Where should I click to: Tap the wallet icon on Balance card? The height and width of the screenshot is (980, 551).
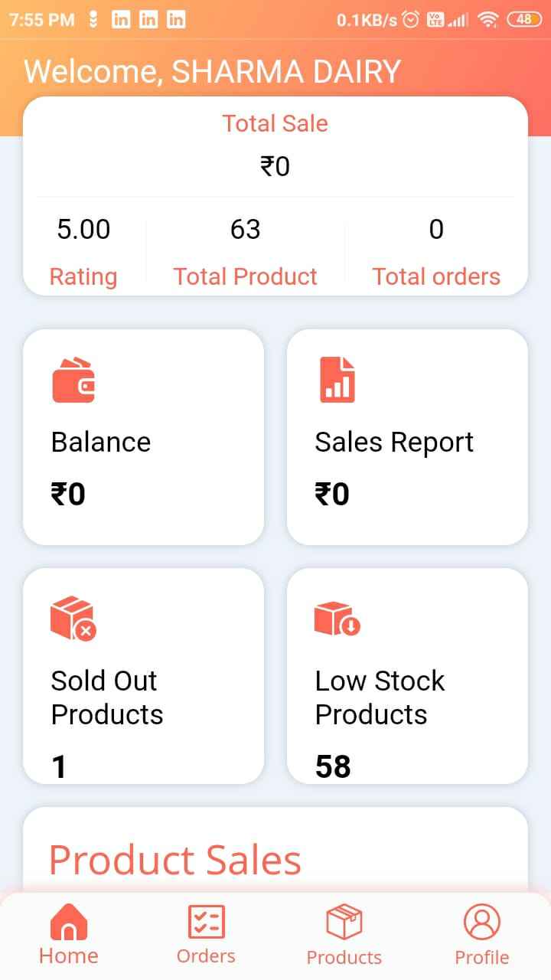(73, 381)
